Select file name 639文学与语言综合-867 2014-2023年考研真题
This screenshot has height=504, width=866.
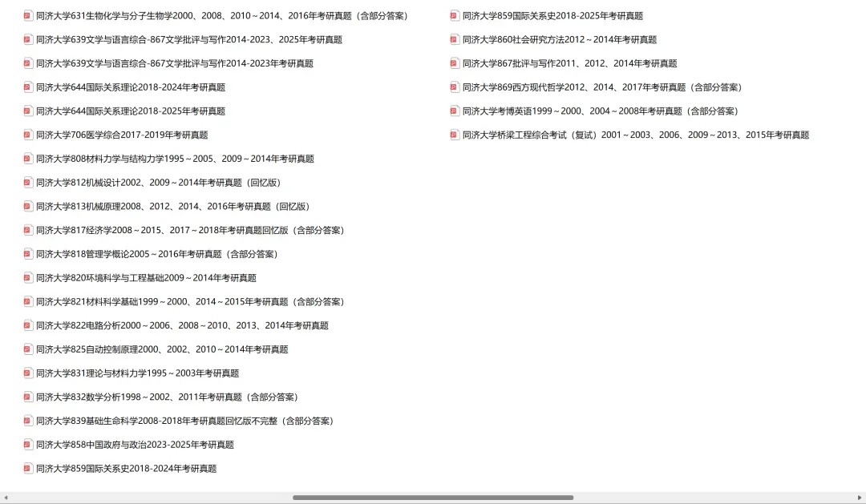[175, 63]
